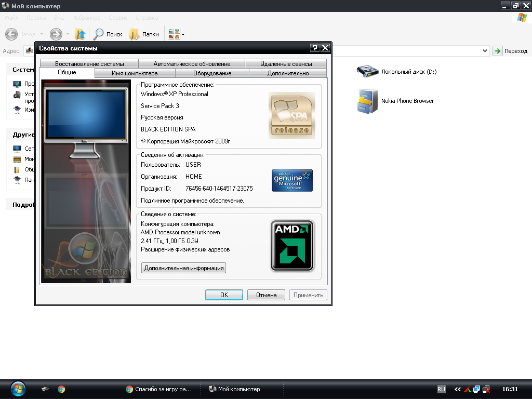
Task: Expand hidden tray icons chevron
Action: pyautogui.click(x=458, y=389)
